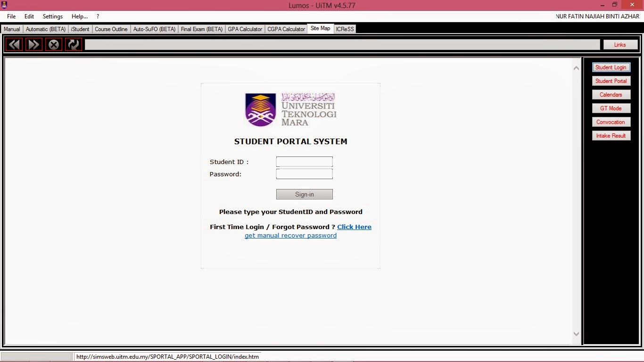Click the scroll up arrow of the page

(576, 68)
